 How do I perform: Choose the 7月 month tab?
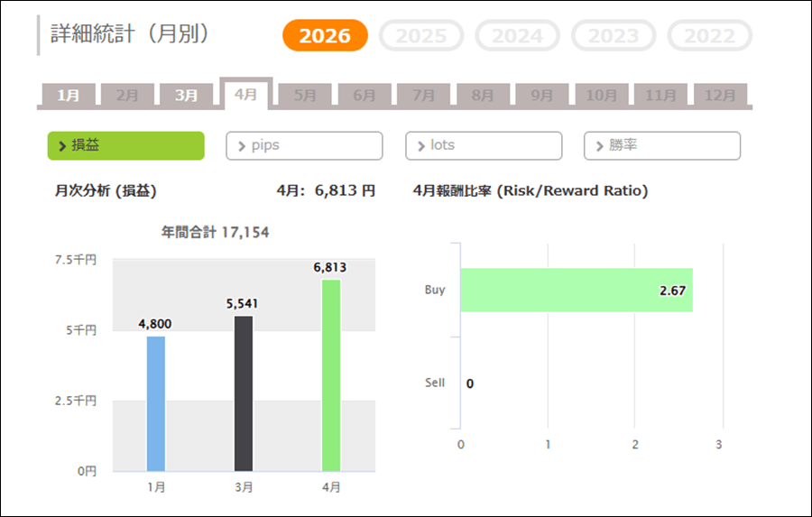pos(423,95)
